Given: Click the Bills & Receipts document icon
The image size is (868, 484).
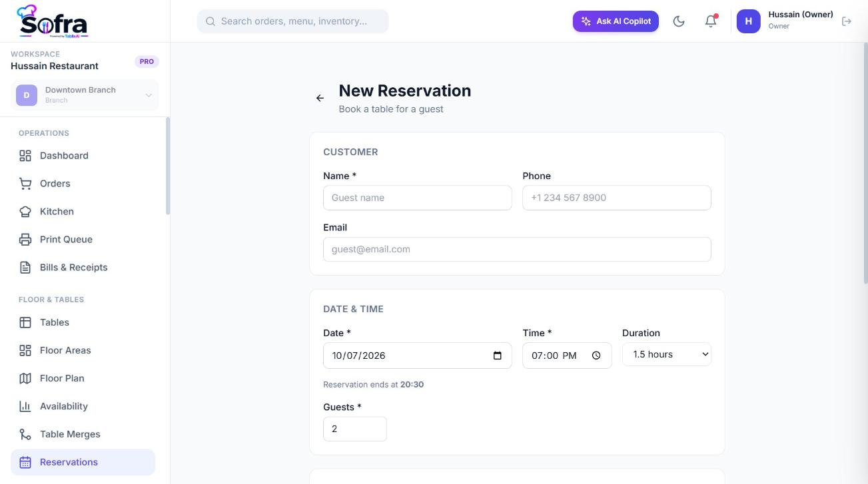Looking at the screenshot, I should (x=25, y=268).
